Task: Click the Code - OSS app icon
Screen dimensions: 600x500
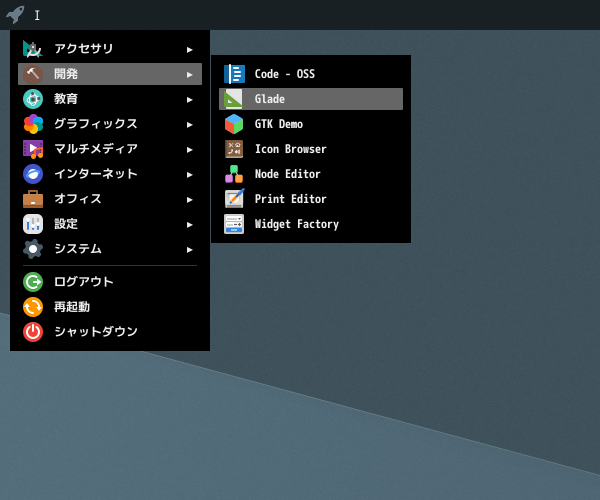Action: (234, 74)
